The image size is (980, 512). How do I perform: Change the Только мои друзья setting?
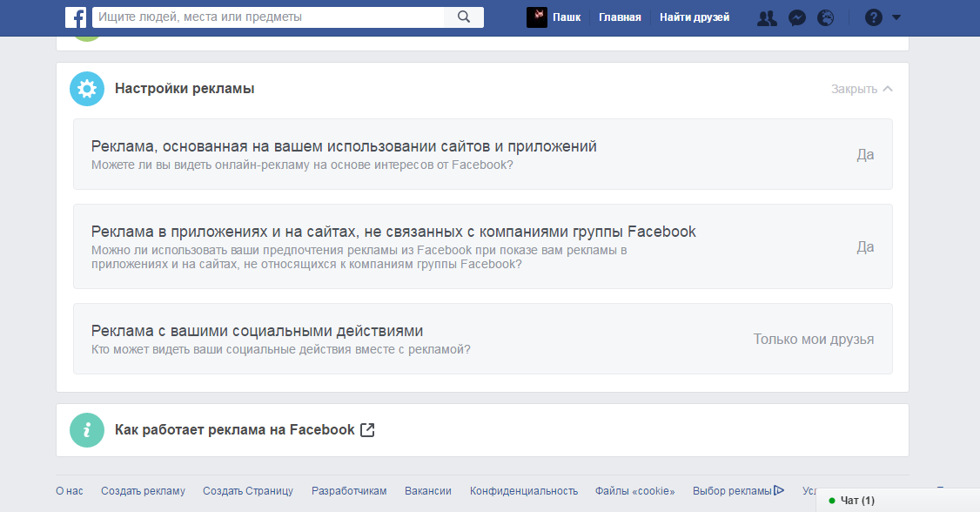[x=813, y=339]
